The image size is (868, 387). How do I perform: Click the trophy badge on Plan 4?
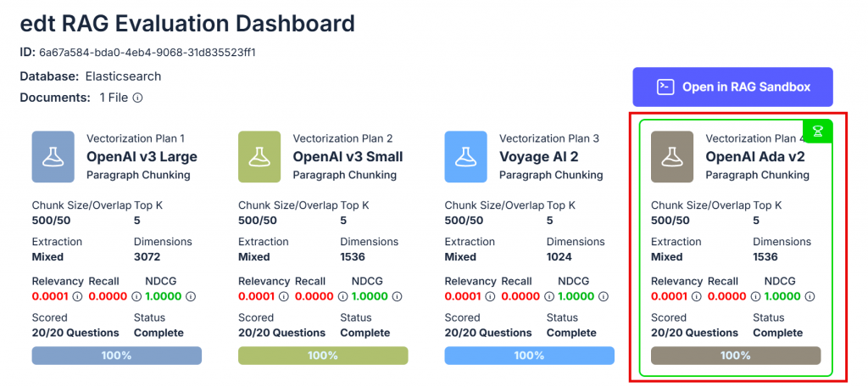(818, 132)
